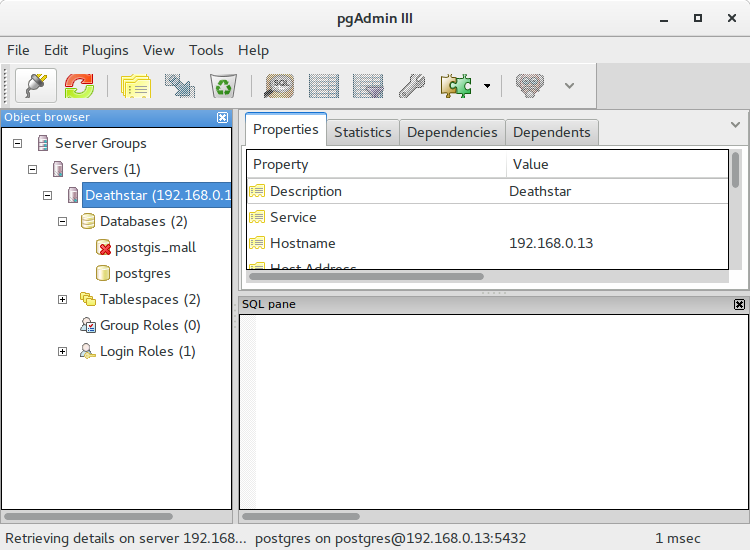Click the postgres database icon
Image resolution: width=750 pixels, height=550 pixels.
(102, 274)
